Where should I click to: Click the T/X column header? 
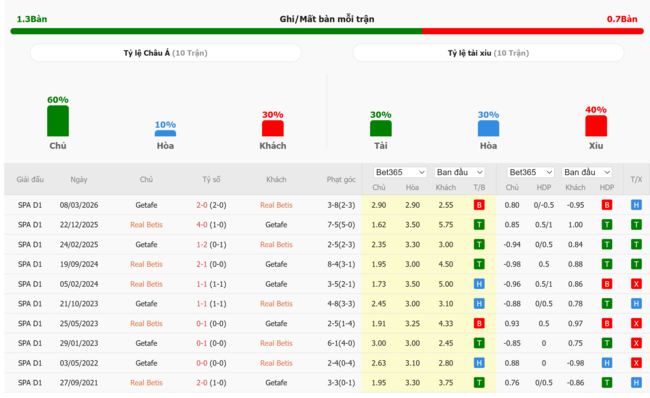coord(636,180)
